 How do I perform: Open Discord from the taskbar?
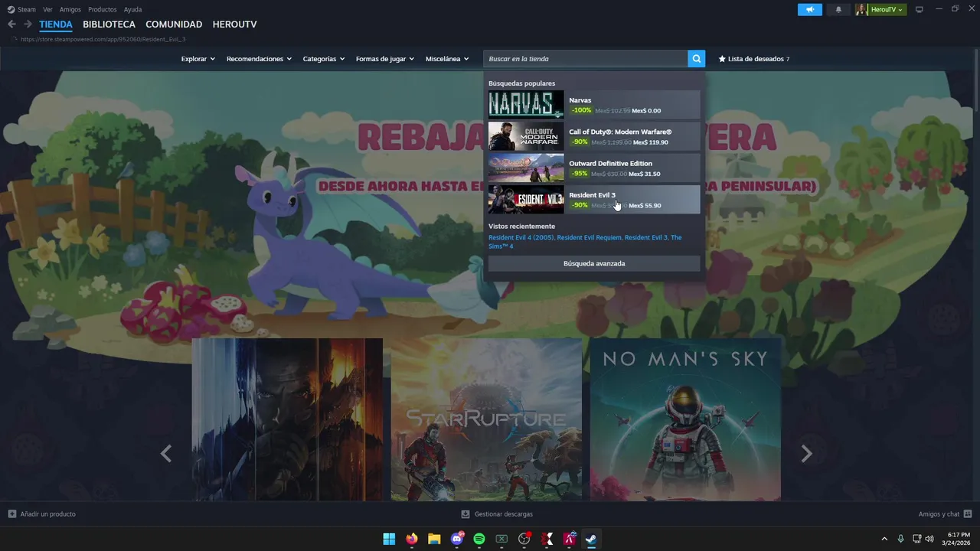pos(457,539)
